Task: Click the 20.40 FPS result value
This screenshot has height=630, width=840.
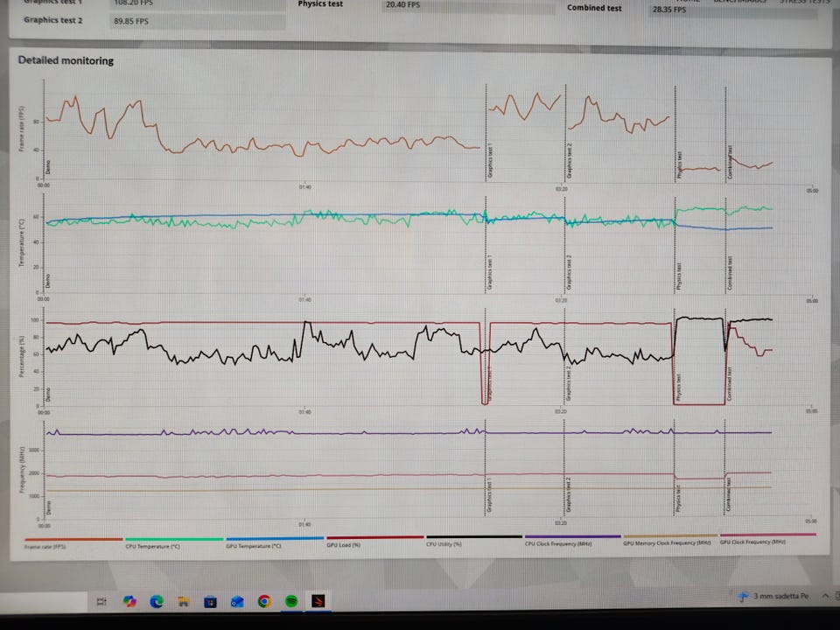Action: pos(402,5)
